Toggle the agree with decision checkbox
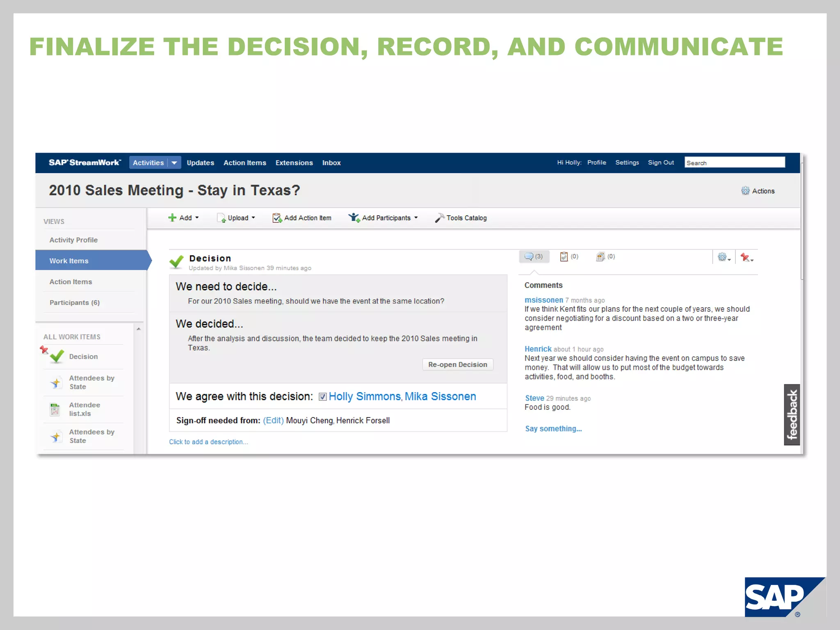The image size is (840, 630). (x=323, y=397)
